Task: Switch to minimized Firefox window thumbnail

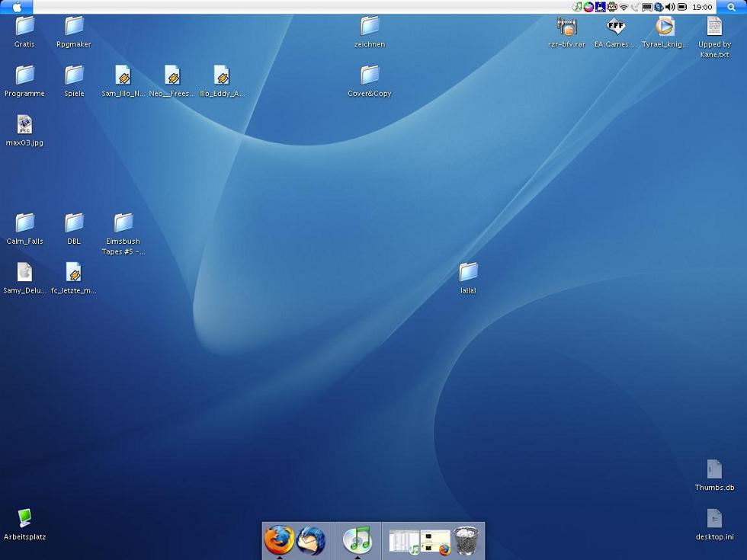Action: point(435,541)
